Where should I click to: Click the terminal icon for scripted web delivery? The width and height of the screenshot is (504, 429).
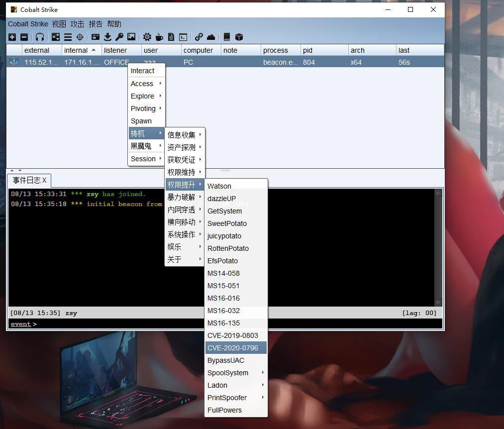183,37
